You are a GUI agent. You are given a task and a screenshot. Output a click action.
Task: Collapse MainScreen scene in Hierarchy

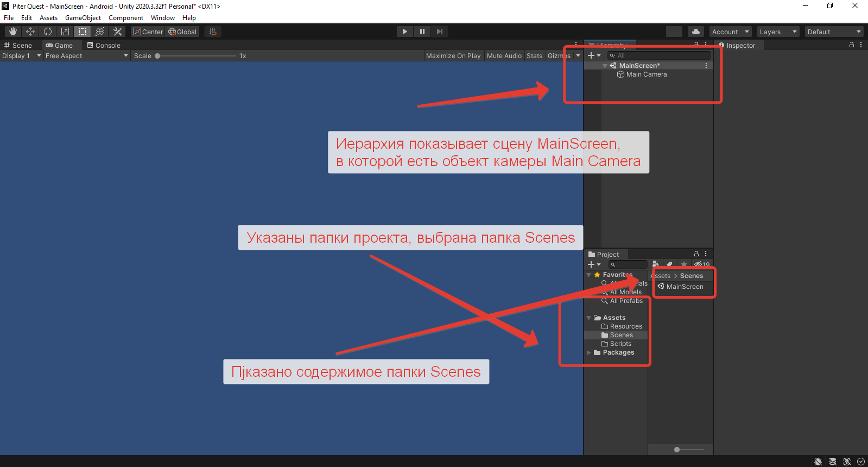605,66
